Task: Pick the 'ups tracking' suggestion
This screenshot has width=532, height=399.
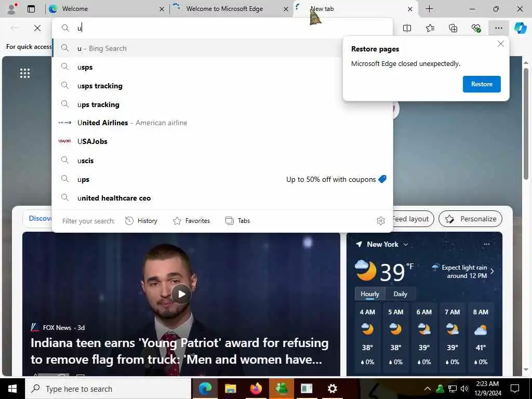Action: [222, 104]
